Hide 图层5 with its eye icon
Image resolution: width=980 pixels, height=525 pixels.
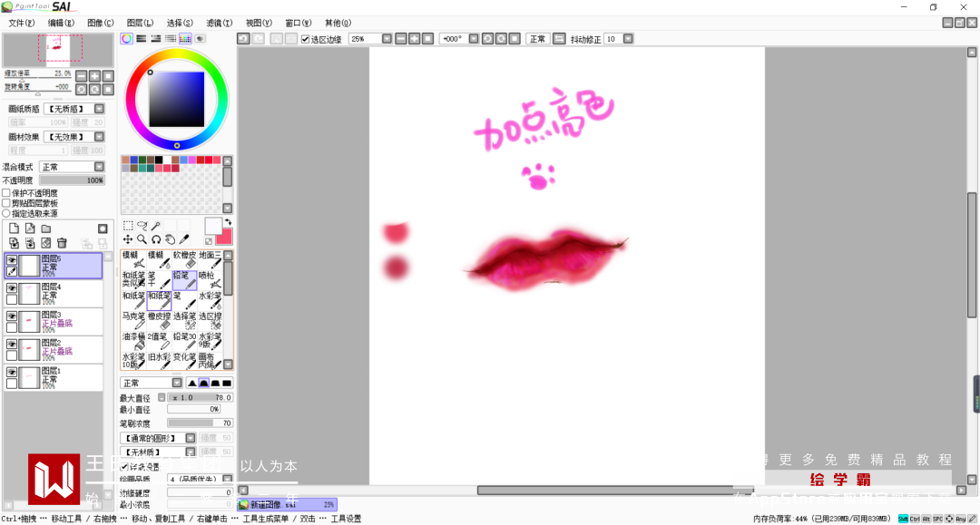click(x=12, y=259)
